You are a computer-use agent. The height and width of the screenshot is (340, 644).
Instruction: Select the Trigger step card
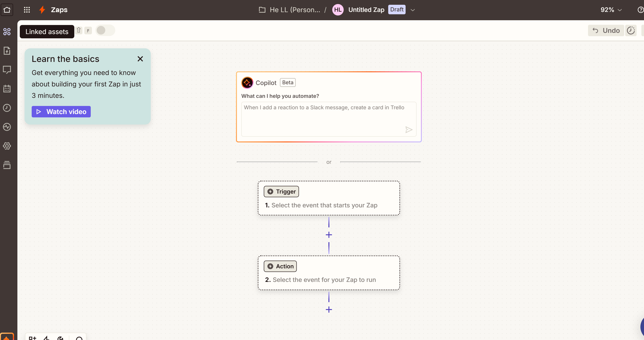point(329,198)
